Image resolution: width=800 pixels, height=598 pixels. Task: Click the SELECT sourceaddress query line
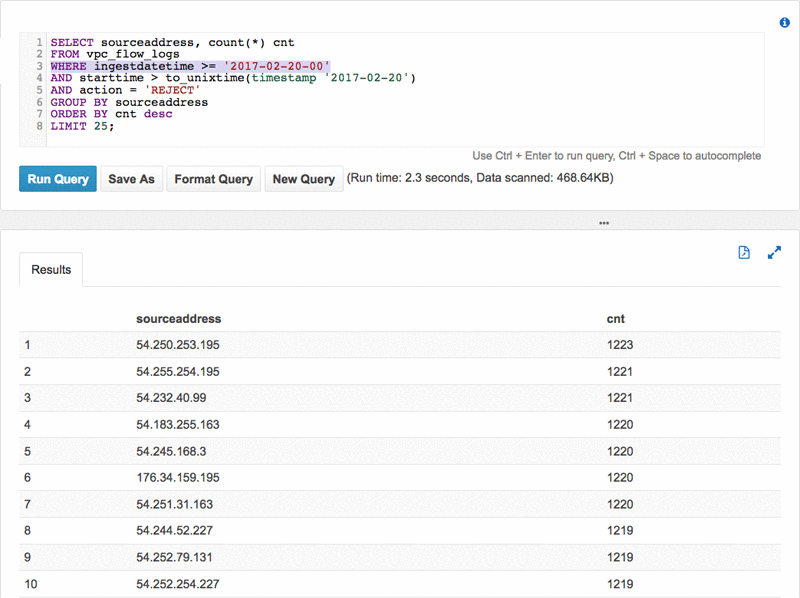tap(172, 42)
